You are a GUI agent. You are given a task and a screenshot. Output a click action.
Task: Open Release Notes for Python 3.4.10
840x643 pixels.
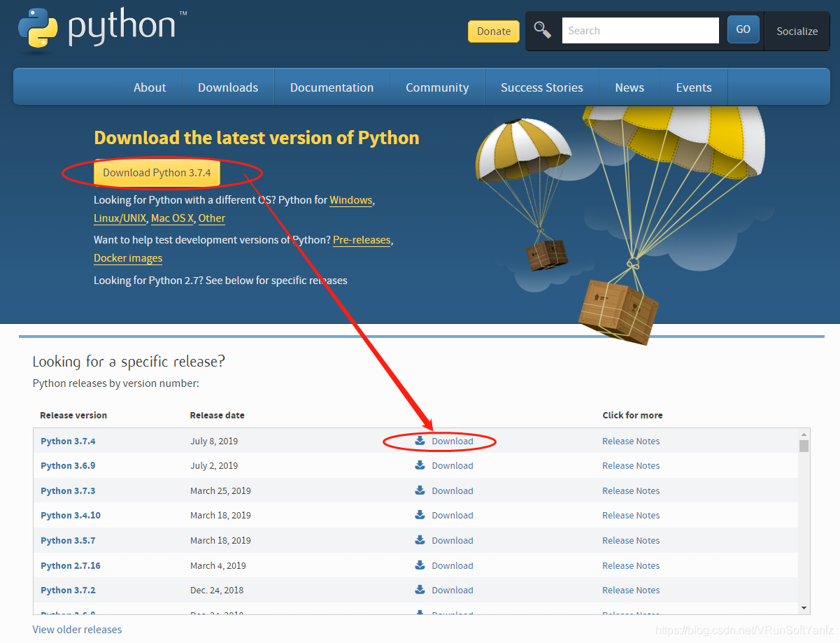631,515
